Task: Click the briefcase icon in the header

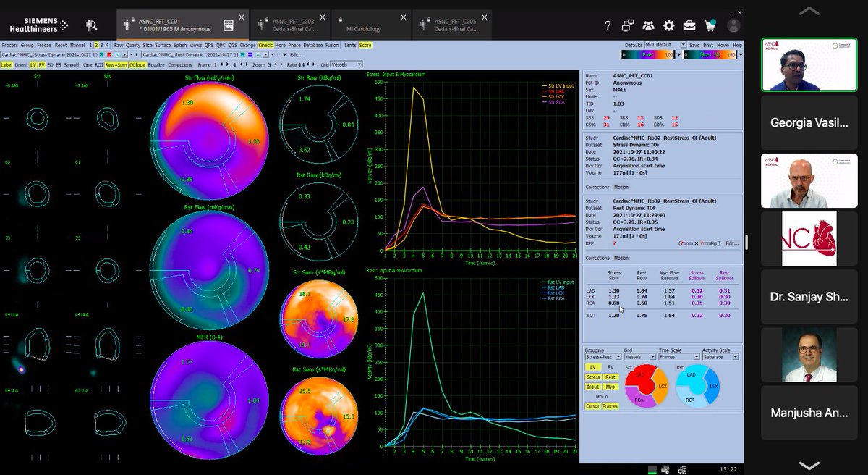Action: click(689, 25)
